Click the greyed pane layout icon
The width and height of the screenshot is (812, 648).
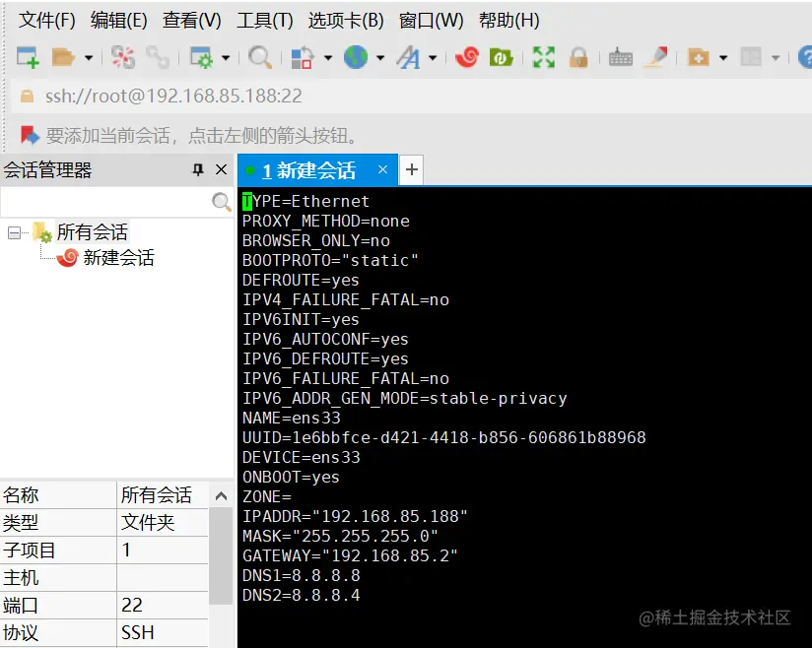click(751, 57)
